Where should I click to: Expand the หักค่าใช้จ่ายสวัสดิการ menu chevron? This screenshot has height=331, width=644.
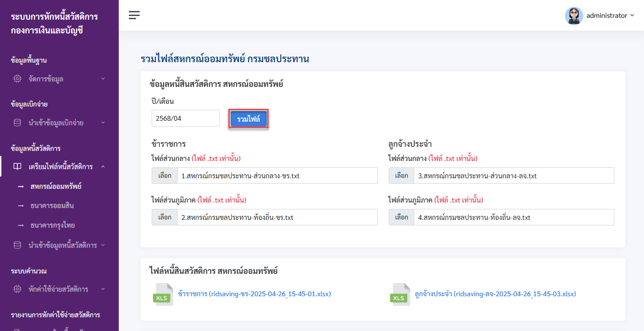[103, 289]
